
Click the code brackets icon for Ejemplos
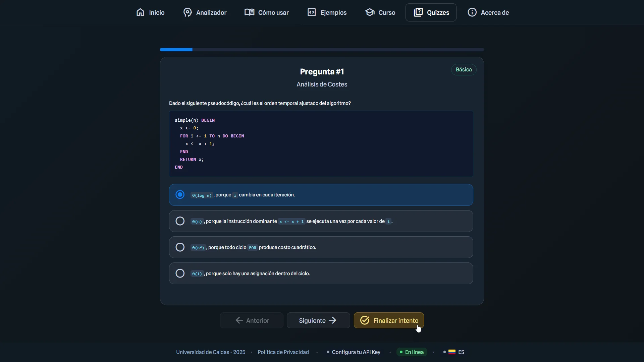point(312,12)
